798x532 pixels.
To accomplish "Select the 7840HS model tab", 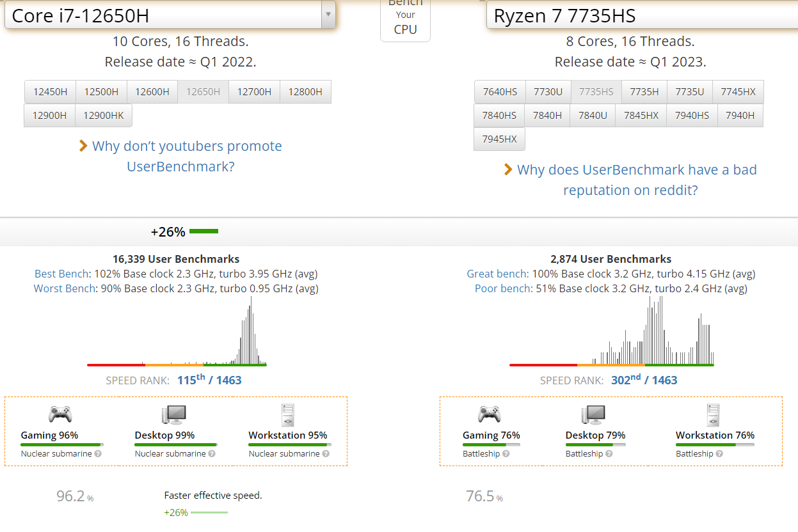I will pyautogui.click(x=500, y=115).
